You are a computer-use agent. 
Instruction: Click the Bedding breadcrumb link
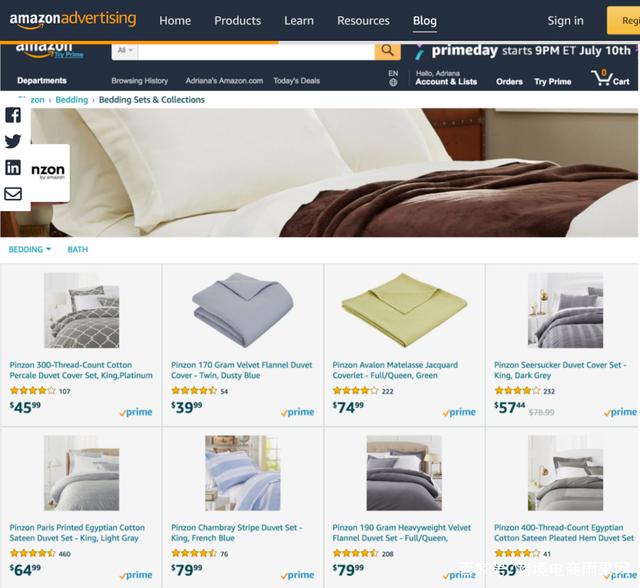(71, 100)
